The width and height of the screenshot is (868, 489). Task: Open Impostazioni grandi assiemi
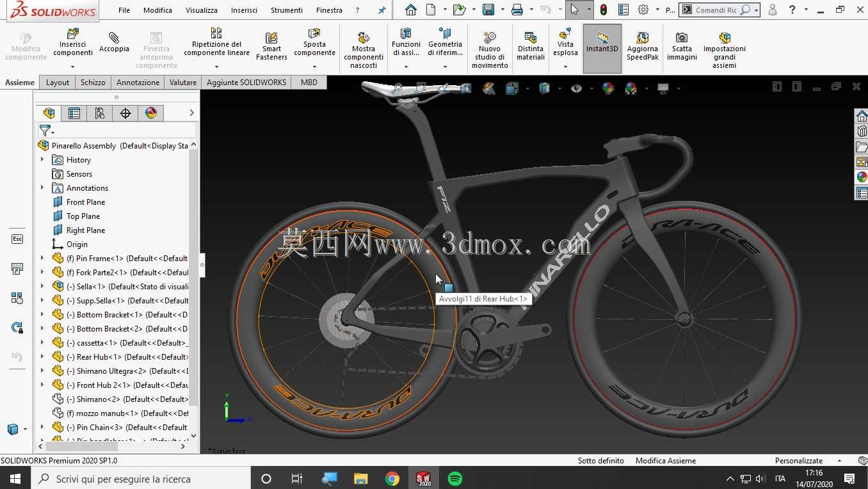pos(724,50)
